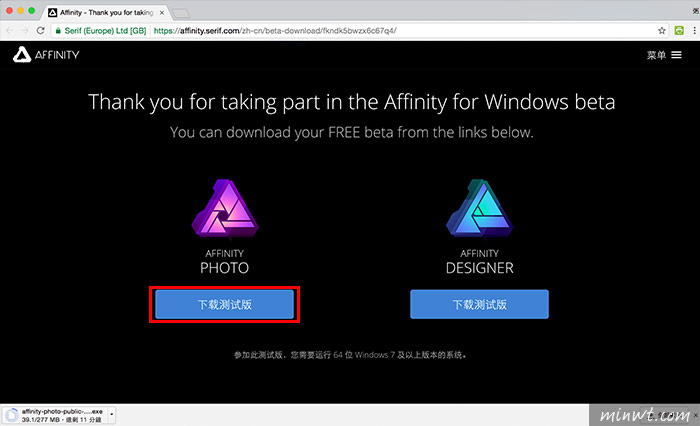Open the 菜单 hamburger menu
The image size is (700, 426).
(664, 55)
